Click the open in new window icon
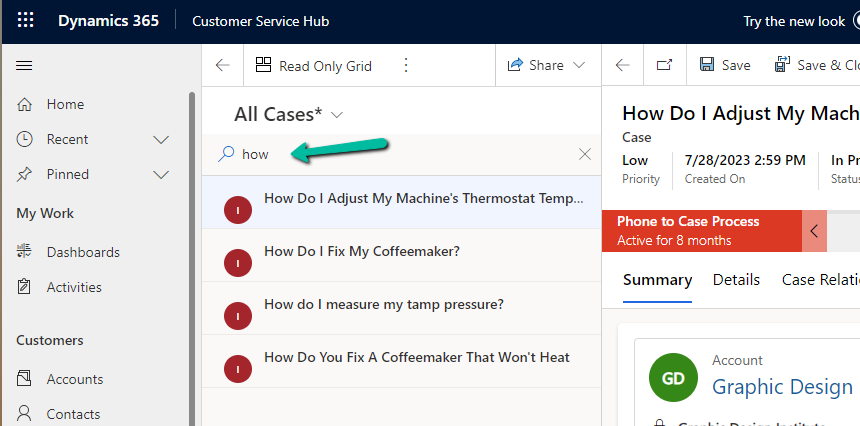 [664, 66]
